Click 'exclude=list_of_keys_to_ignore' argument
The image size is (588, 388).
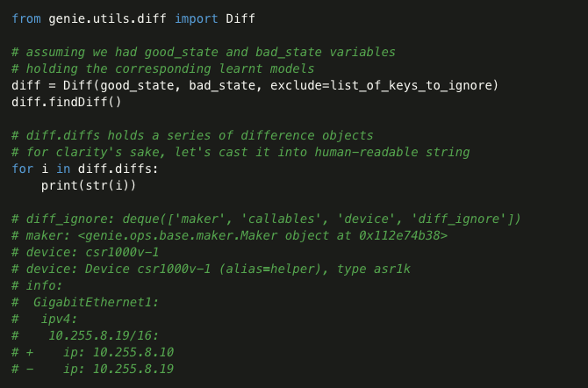point(380,85)
